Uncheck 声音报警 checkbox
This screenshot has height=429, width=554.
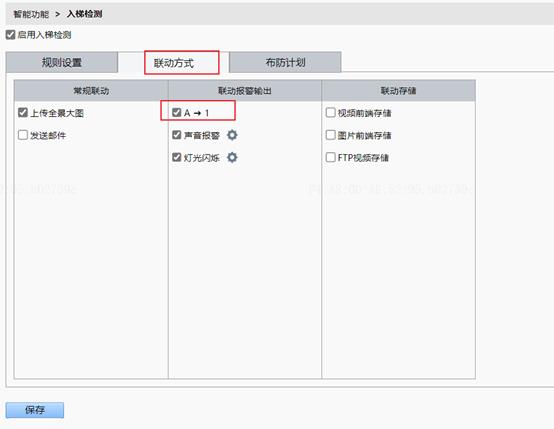(176, 135)
